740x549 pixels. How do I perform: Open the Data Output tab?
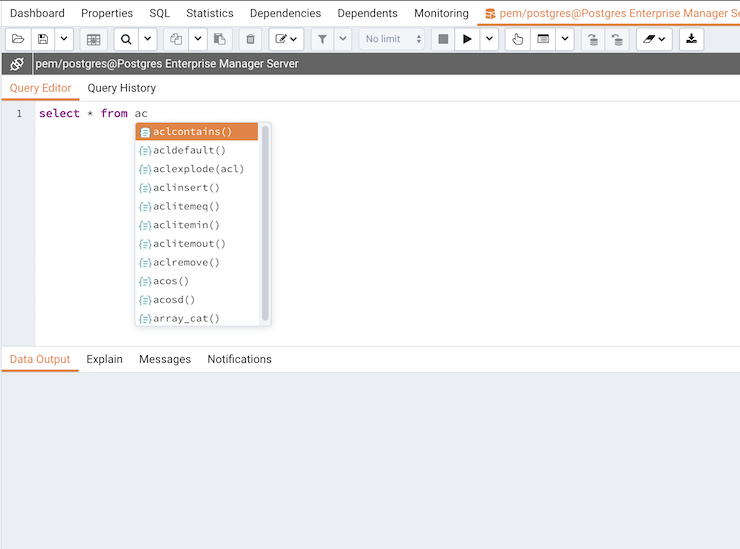pyautogui.click(x=40, y=359)
